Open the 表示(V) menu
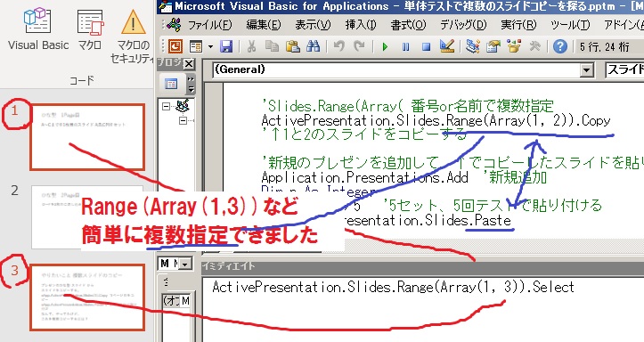The height and width of the screenshot is (342, 644). [313, 26]
